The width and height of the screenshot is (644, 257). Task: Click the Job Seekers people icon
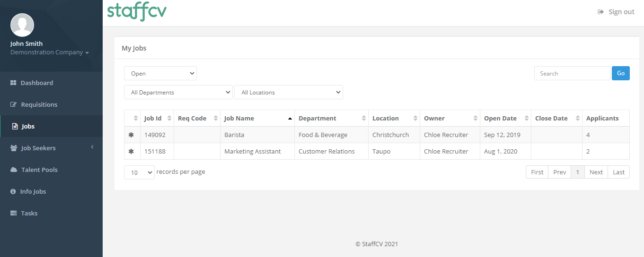[14, 148]
